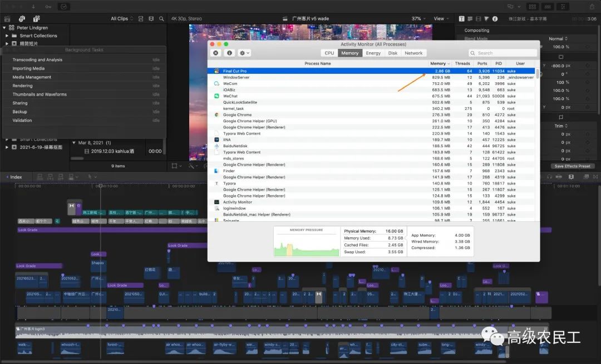Select the Google Chrome process row

coord(371,115)
